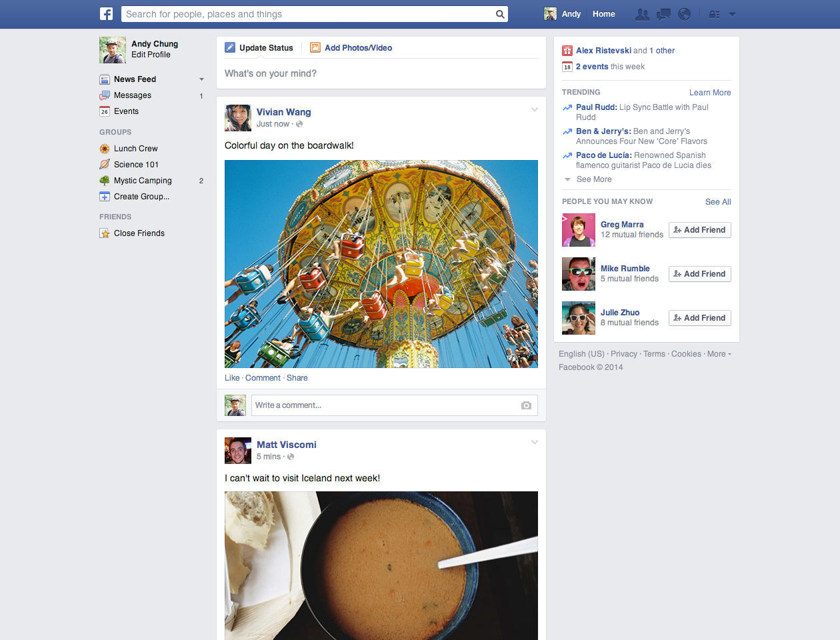Go to Home in the top bar

603,13
